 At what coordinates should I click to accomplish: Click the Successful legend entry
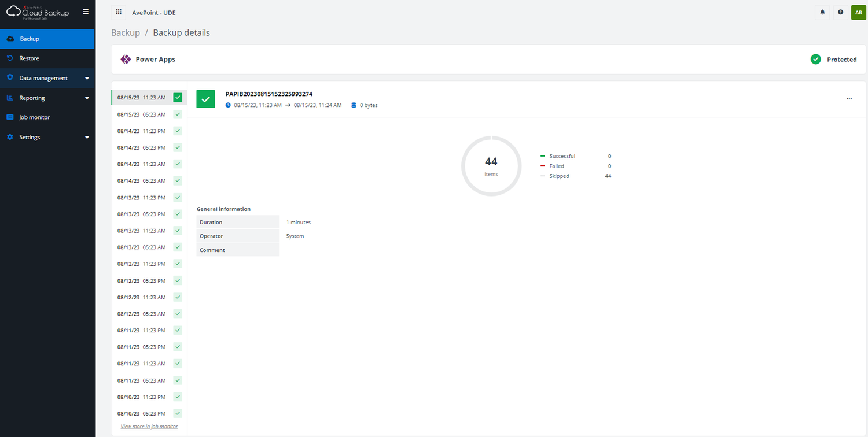pyautogui.click(x=576, y=156)
